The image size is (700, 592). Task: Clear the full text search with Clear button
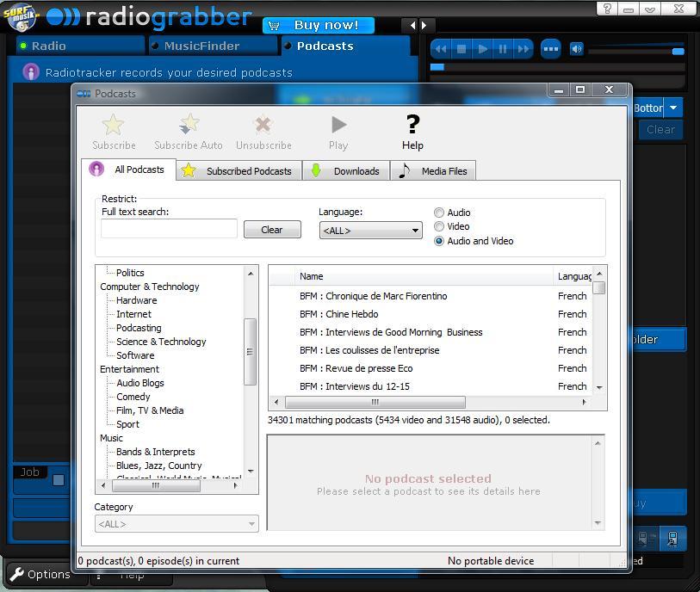[x=272, y=229]
